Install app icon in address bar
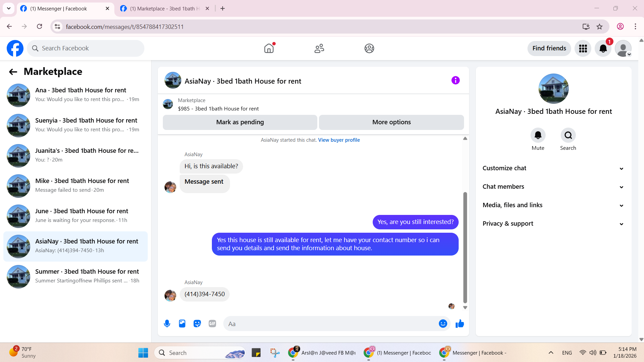Screen dimensions: 644x362 tap(586, 27)
